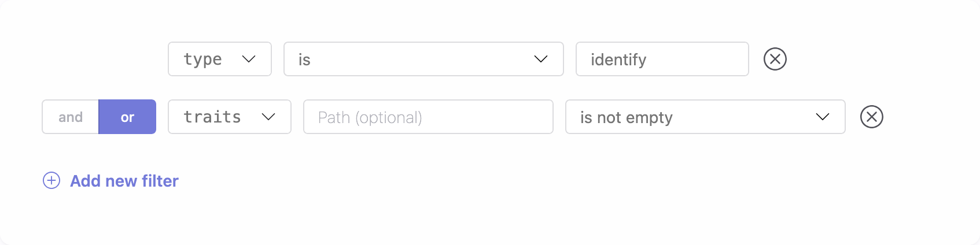This screenshot has width=980, height=245.
Task: Select the 'or' filter operator
Action: [x=127, y=117]
